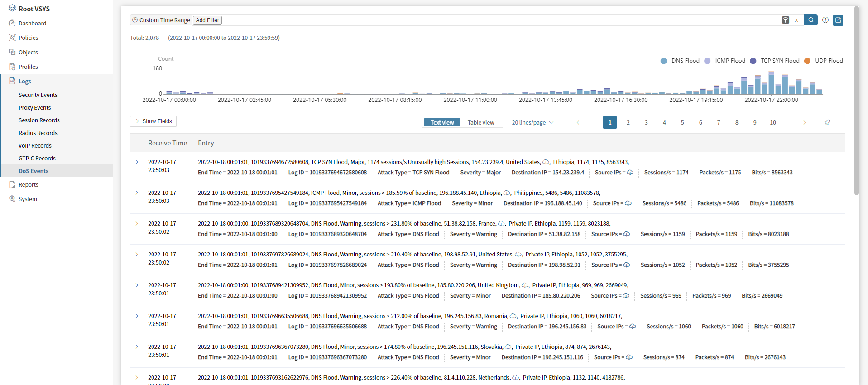This screenshot has height=385, width=868.
Task: Open the help question mark icon
Action: [825, 20]
